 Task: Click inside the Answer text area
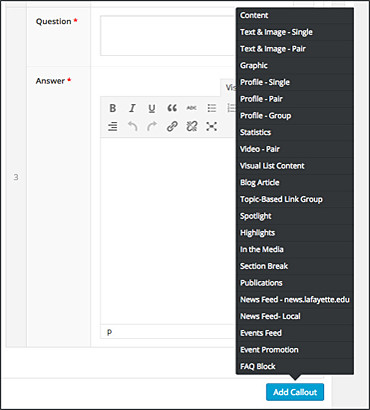pyautogui.click(x=168, y=231)
